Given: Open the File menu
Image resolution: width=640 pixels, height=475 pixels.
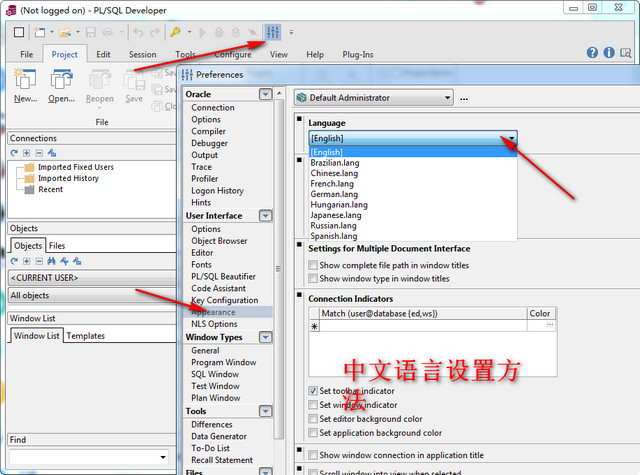Looking at the screenshot, I should pyautogui.click(x=27, y=54).
